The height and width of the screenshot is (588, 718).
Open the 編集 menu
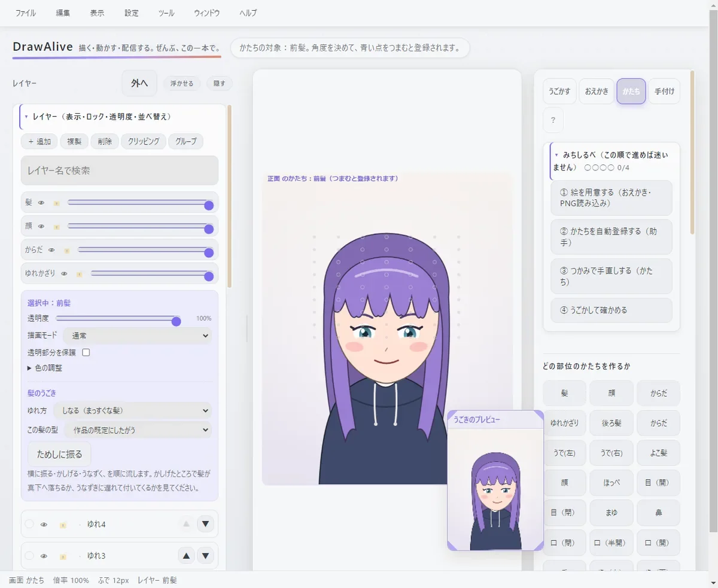pos(63,13)
